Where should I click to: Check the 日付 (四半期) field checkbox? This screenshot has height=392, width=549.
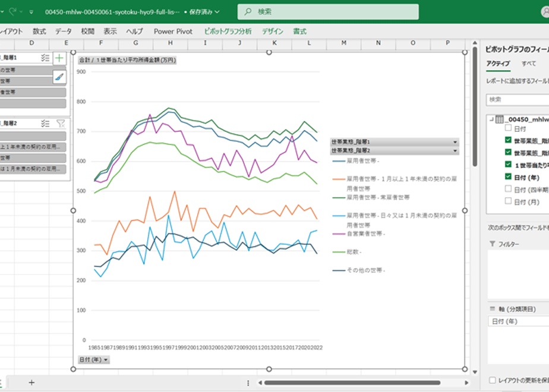[x=509, y=189]
